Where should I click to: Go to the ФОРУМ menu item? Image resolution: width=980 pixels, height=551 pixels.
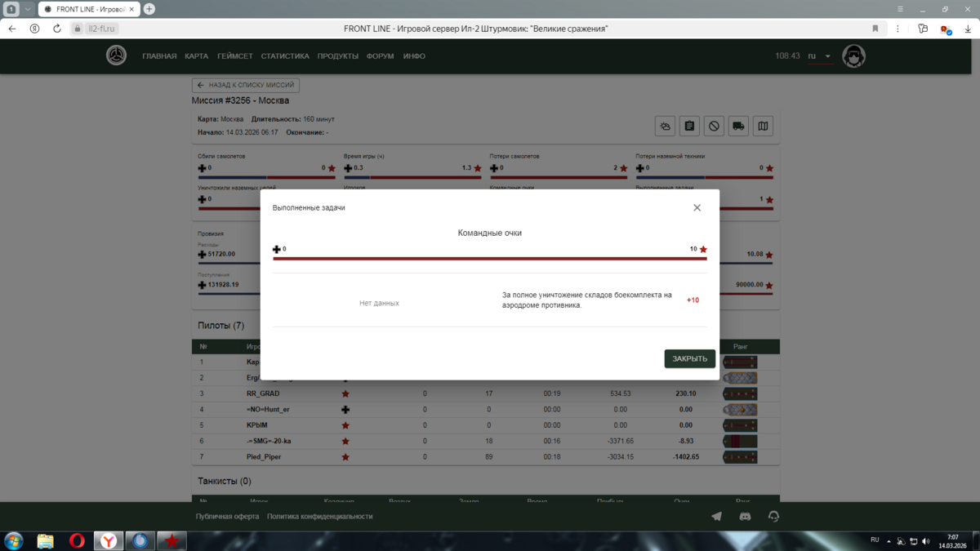tap(380, 56)
